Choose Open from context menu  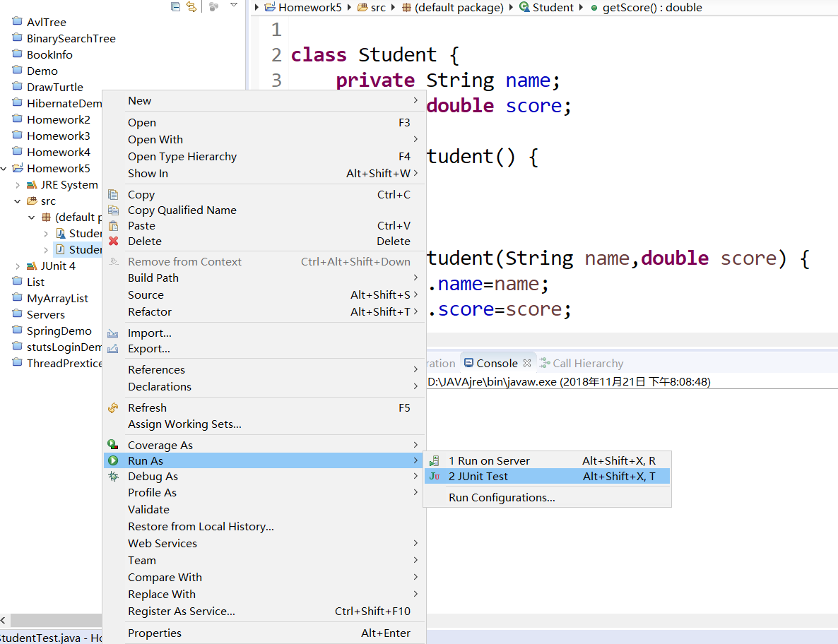pos(264,123)
